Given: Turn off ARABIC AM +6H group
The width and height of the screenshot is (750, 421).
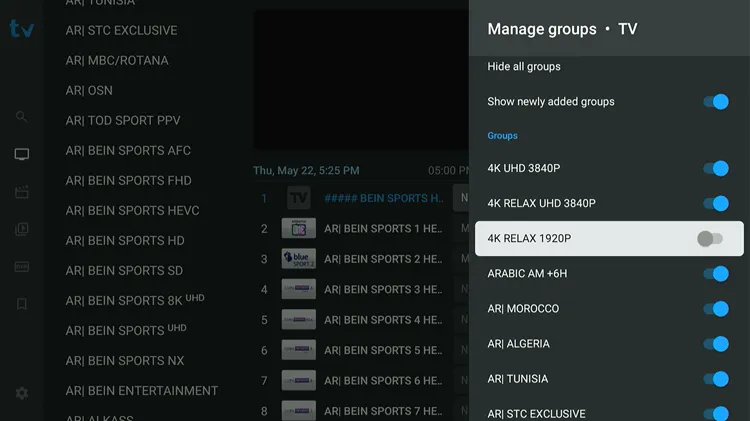Looking at the screenshot, I should [x=716, y=274].
